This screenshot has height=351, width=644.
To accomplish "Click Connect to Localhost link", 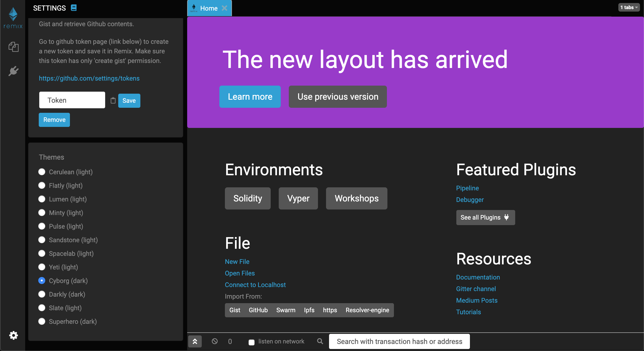I will point(255,285).
